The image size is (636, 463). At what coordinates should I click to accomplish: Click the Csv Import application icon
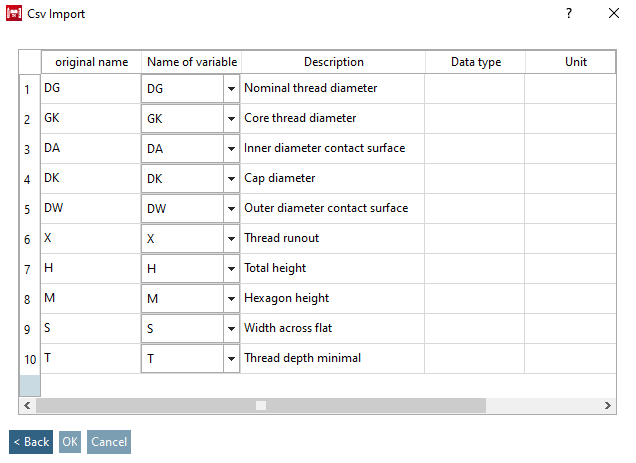point(15,14)
